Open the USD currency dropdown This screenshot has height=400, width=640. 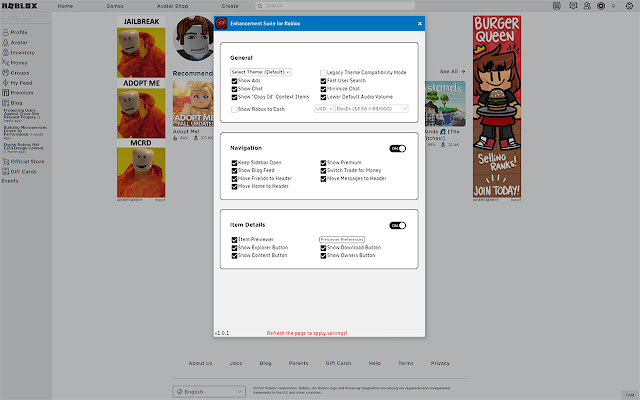[324, 109]
